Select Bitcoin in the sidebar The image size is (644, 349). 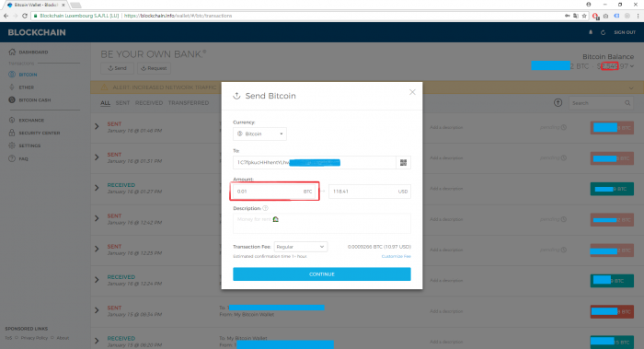click(x=28, y=75)
